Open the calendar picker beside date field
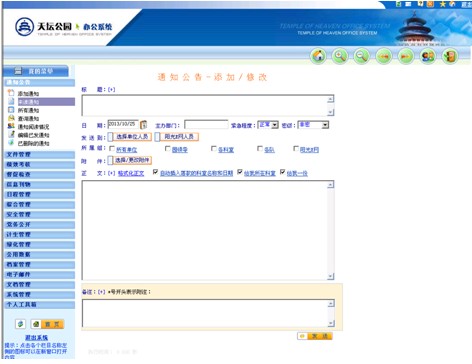This screenshot has height=364, width=472. point(144,125)
